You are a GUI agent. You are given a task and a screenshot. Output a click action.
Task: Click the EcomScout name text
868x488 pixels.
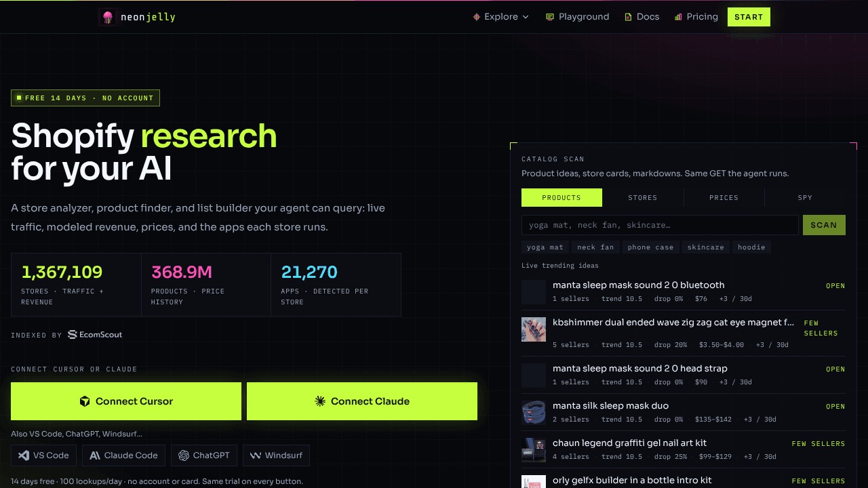click(101, 335)
